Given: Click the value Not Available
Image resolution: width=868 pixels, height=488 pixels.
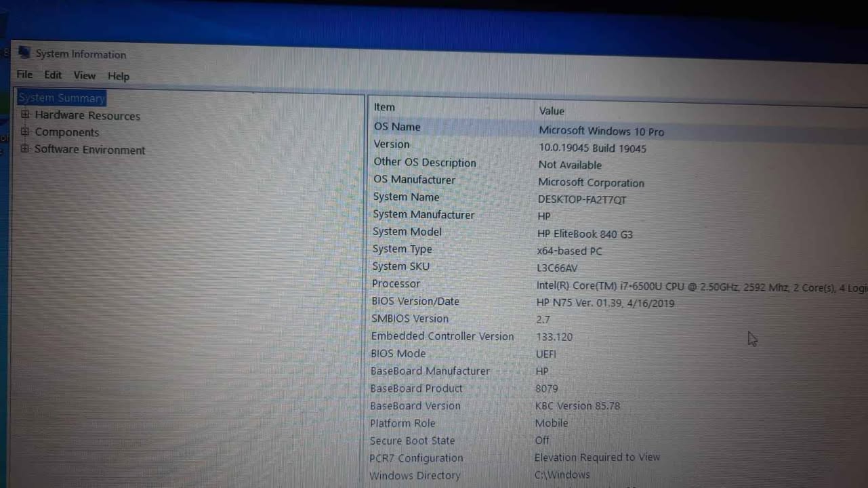Looking at the screenshot, I should coord(570,165).
